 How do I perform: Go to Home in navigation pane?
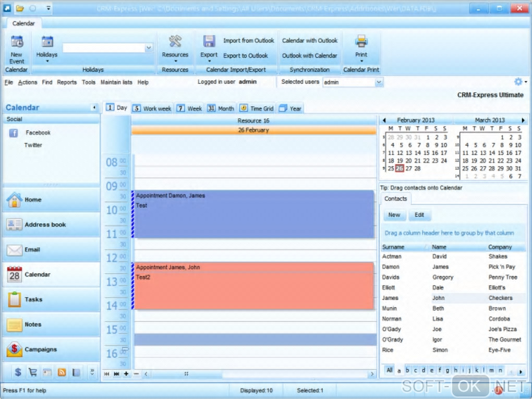(51, 200)
